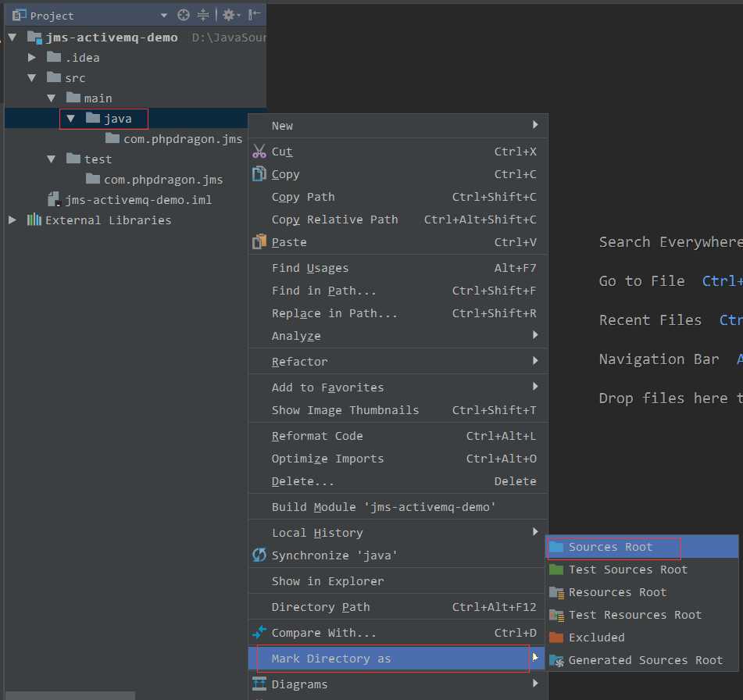The image size is (743, 700).
Task: Click the orange Excluded folder icon
Action: (556, 637)
